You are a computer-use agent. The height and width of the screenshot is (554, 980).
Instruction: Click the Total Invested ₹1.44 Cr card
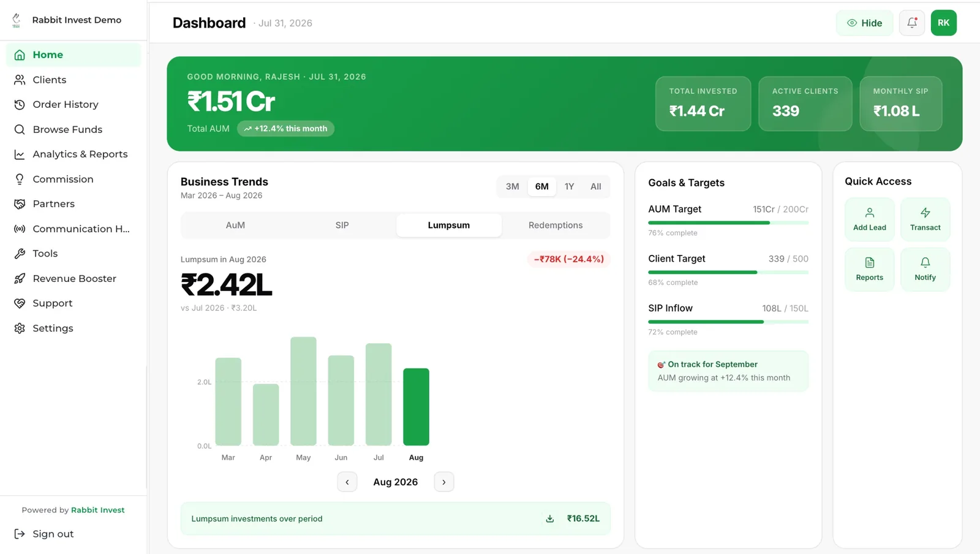[x=703, y=104]
